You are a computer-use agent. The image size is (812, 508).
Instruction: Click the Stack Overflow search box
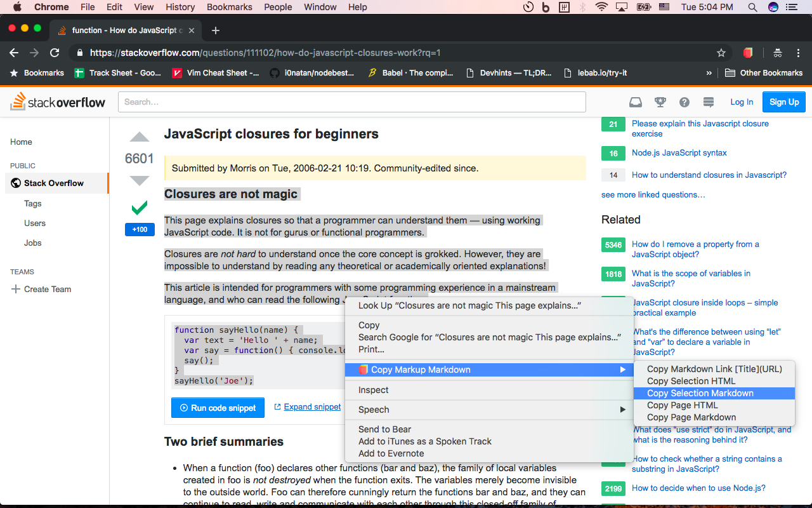coord(352,102)
